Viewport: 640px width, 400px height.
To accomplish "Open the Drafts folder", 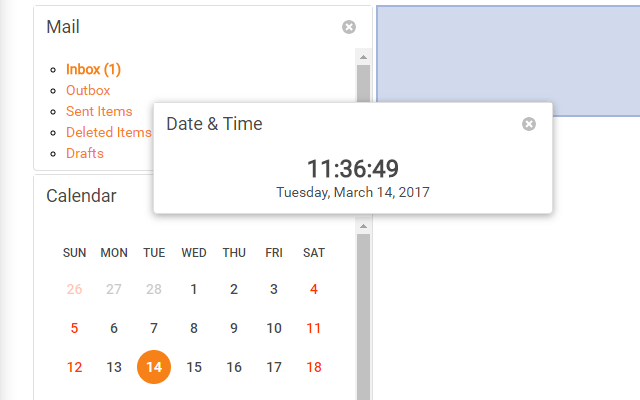I will (x=85, y=153).
